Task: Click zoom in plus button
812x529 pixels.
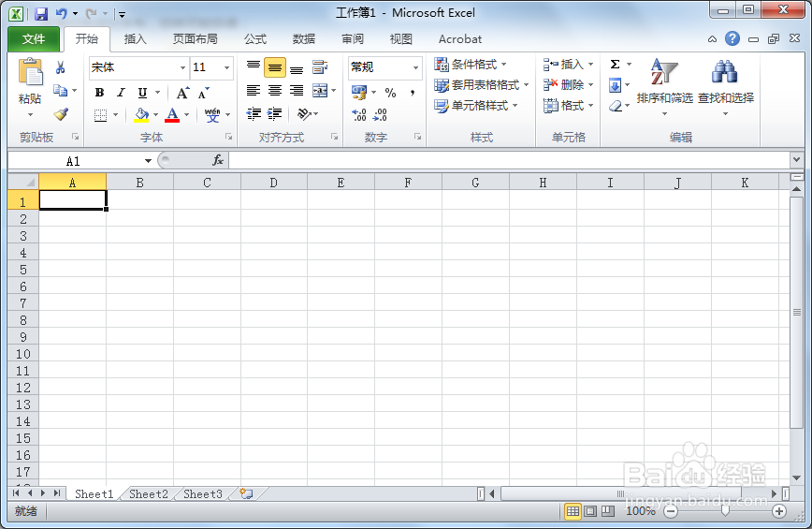Action: coord(779,512)
